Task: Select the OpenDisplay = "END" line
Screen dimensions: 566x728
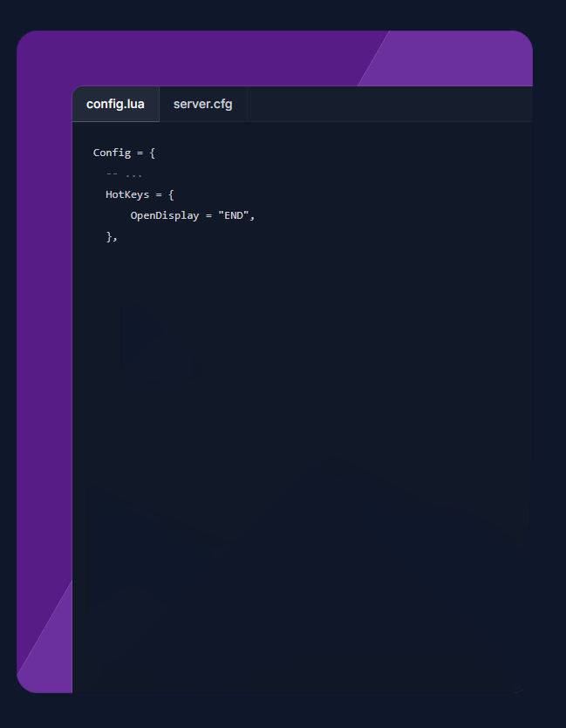Action: [193, 215]
